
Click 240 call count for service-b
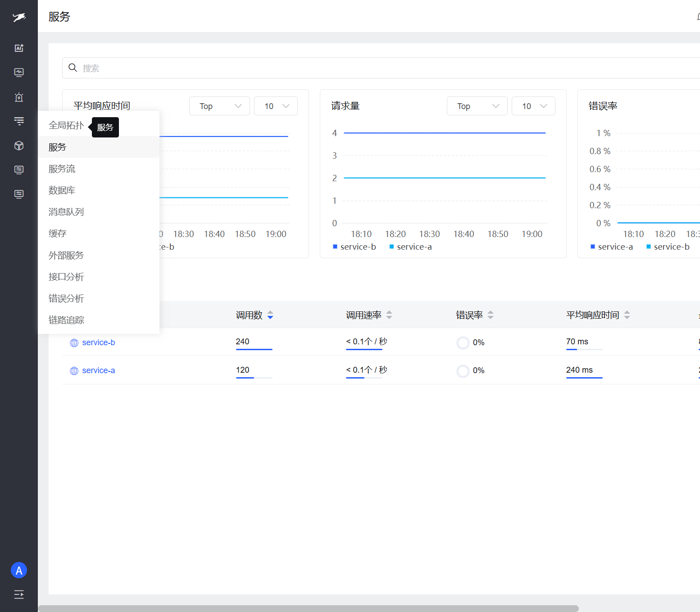point(242,342)
